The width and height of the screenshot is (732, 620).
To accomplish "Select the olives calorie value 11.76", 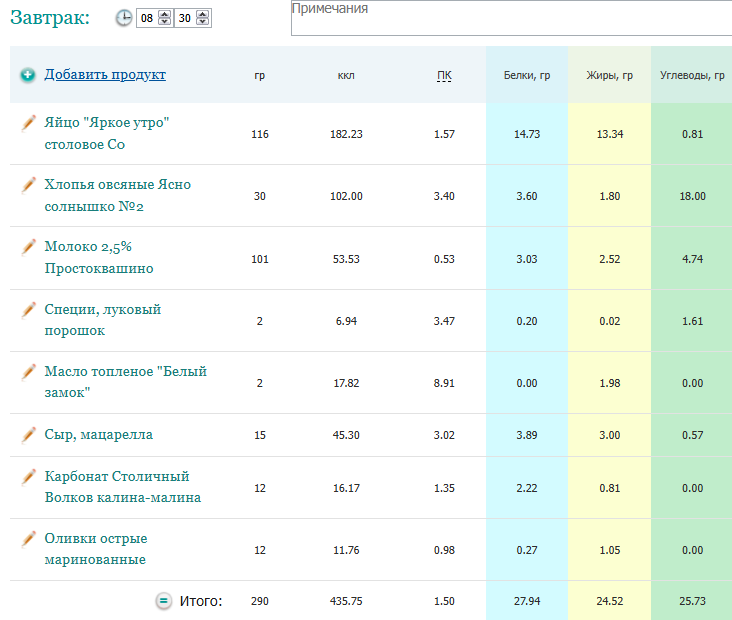I will (x=346, y=551).
